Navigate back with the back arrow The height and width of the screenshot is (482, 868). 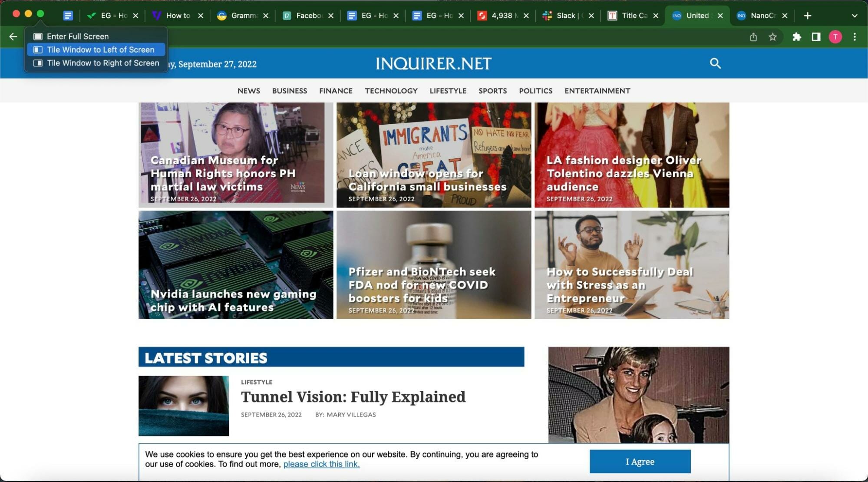(13, 36)
